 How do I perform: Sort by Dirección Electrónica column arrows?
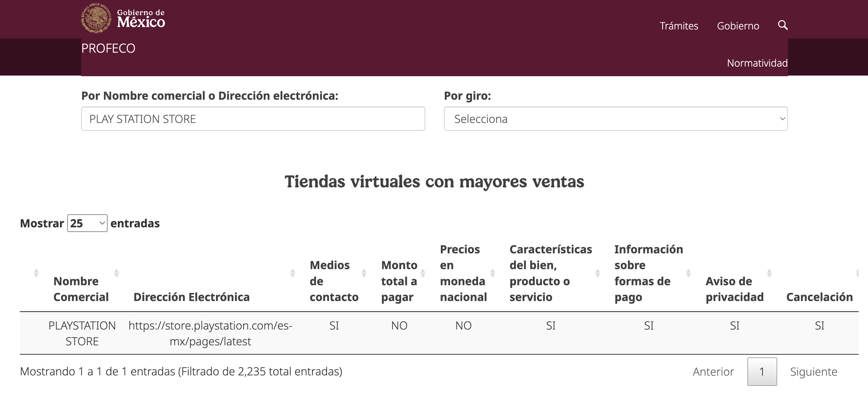[x=292, y=273]
